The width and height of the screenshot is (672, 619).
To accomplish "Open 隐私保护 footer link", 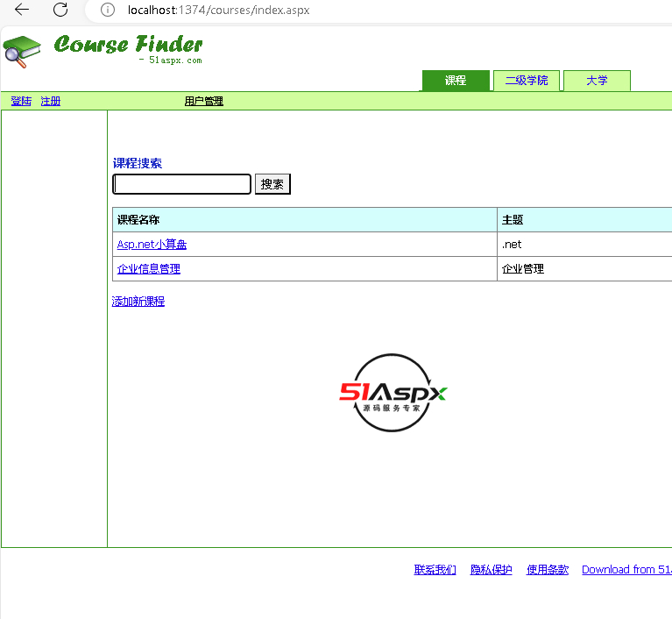I will (492, 570).
